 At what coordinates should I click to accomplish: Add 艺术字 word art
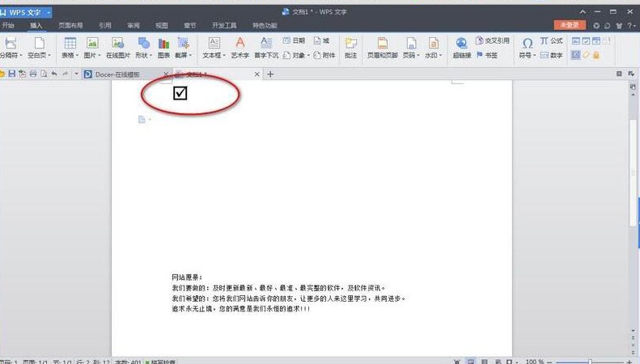(x=240, y=48)
